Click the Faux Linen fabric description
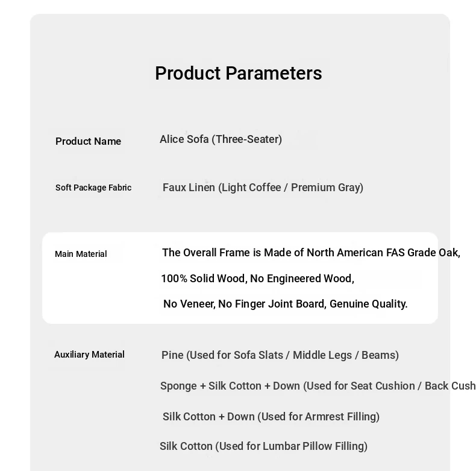Viewport: 476px width, 471px height. 263,188
